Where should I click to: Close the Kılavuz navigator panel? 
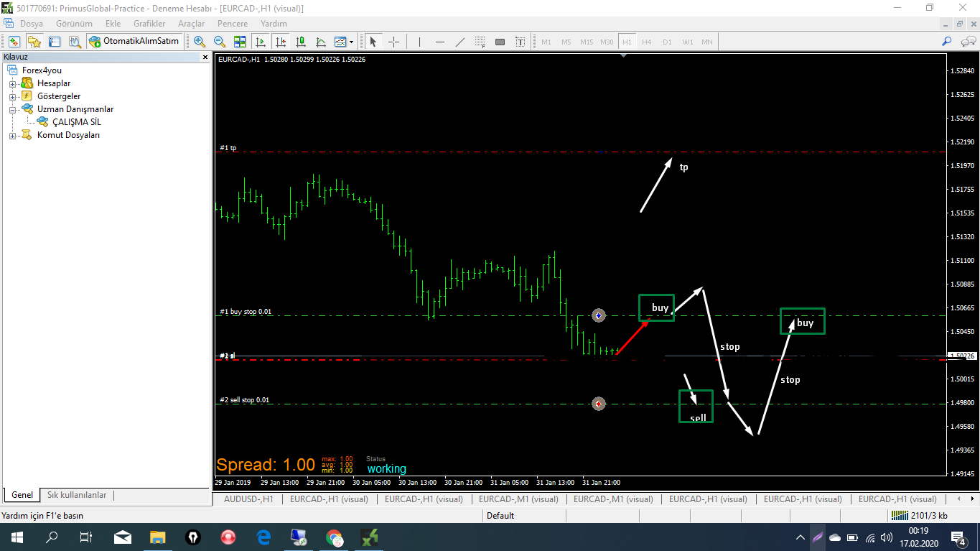click(x=205, y=57)
